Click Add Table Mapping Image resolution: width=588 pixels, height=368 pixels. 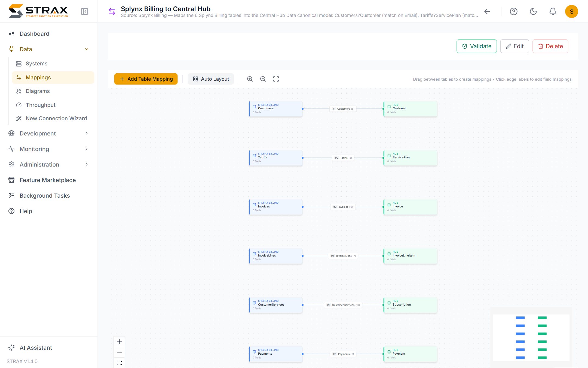(146, 79)
